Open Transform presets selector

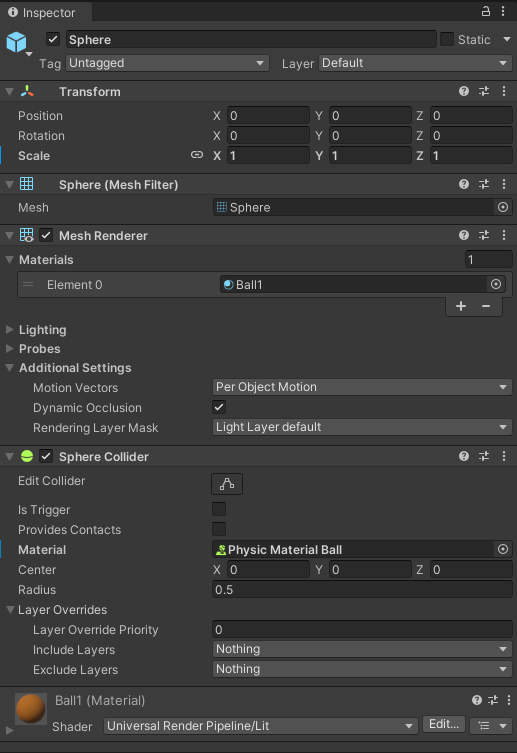[x=484, y=91]
